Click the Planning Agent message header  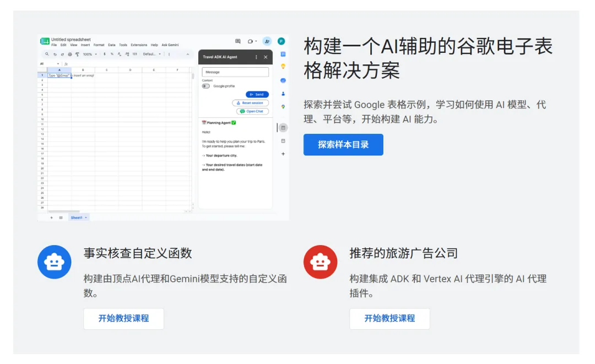[219, 123]
